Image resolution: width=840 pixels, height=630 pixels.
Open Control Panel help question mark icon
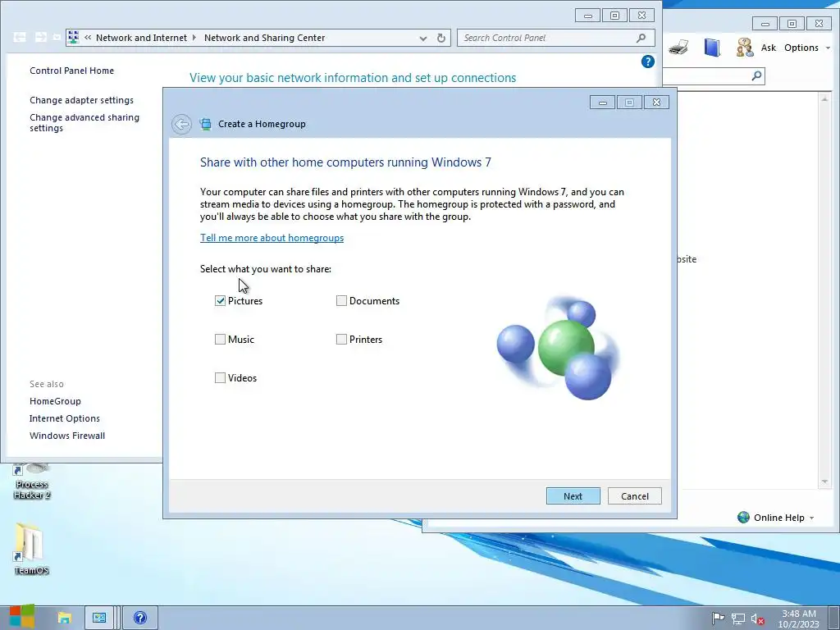click(x=648, y=62)
